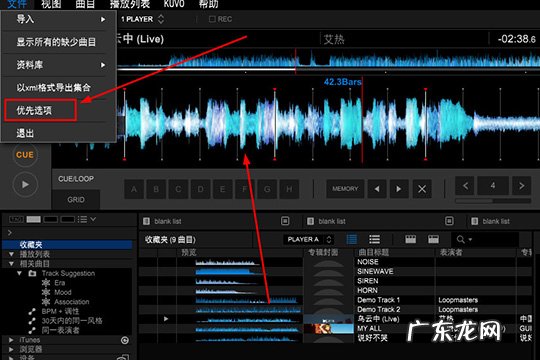Start playback with the round play button
540x360 pixels.
25,185
